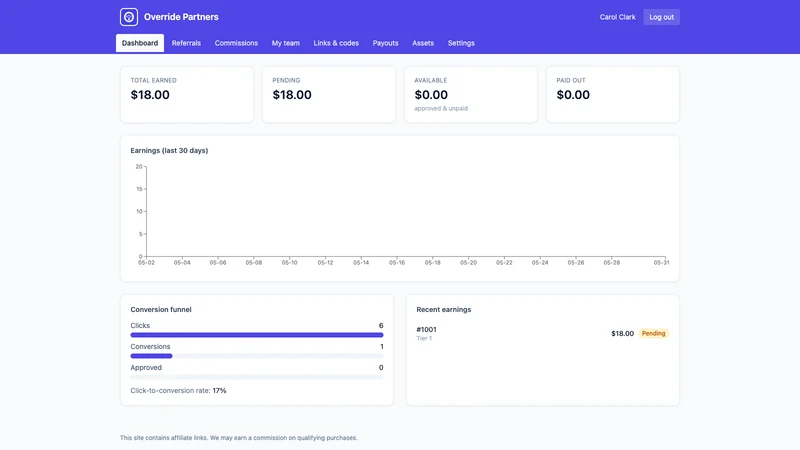Click the Earnings (last 30 days) heading
800x450 pixels.
point(169,151)
